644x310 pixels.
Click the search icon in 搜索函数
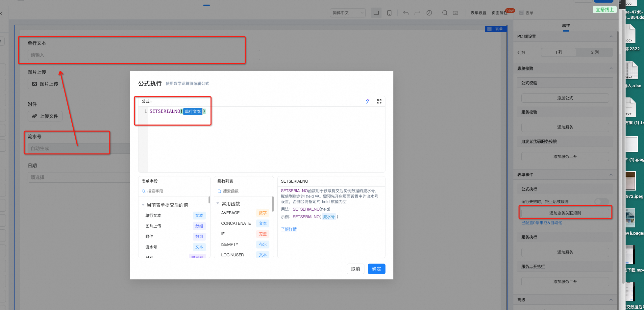(219, 191)
